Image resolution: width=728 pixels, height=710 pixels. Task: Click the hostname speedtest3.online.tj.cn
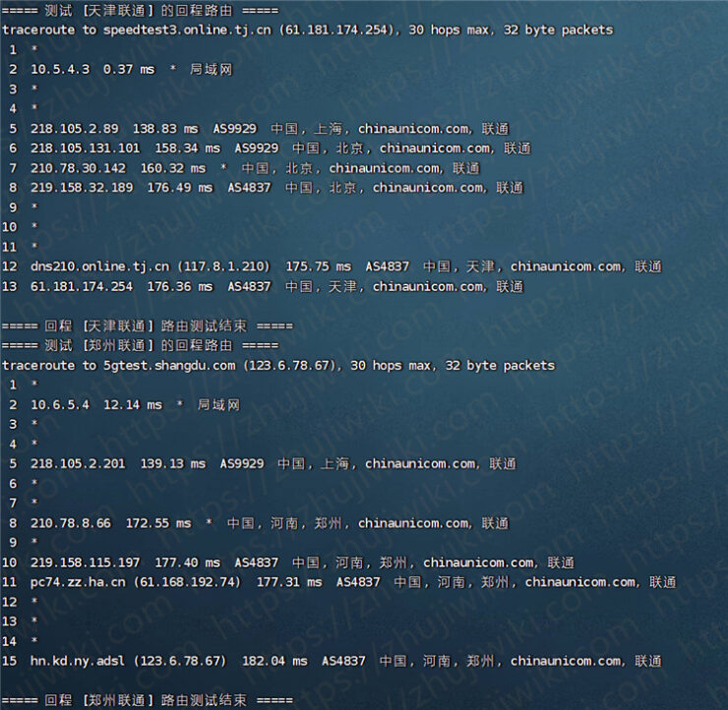[187, 30]
